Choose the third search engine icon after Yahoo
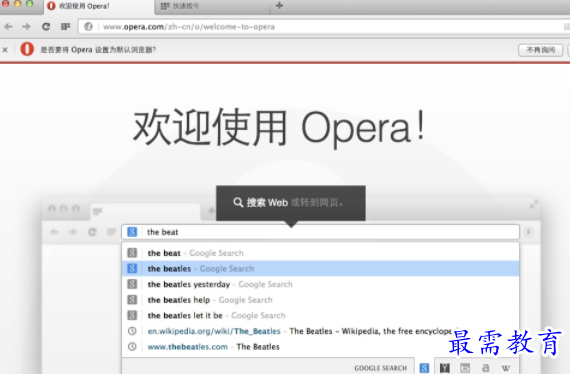Viewport: 570px width, 374px height. coord(465,368)
